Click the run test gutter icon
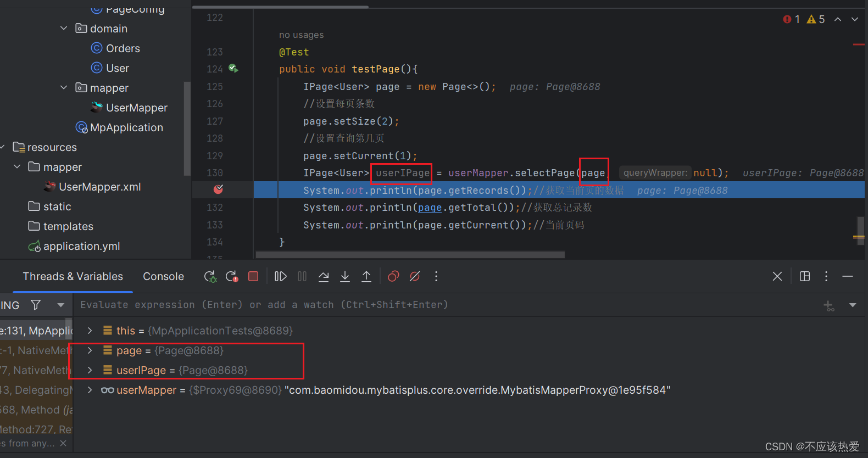This screenshot has height=458, width=868. pyautogui.click(x=233, y=69)
